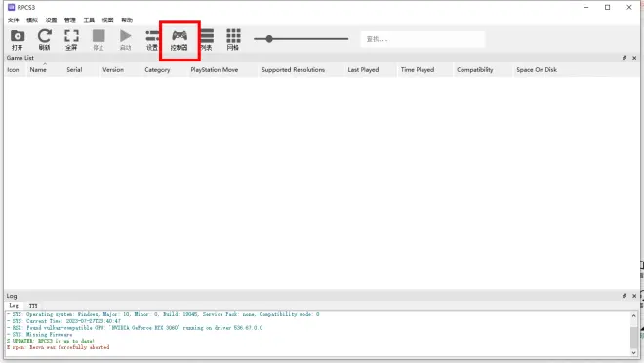Screen dimensions: 644x363
Task: Click the 'Operating system: Windows' log line
Action: coord(163,314)
